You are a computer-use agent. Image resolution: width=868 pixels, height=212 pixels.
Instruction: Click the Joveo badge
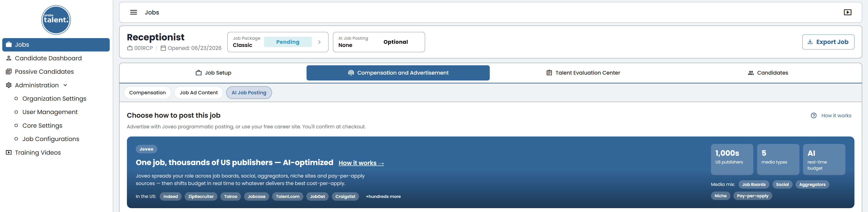click(x=146, y=149)
